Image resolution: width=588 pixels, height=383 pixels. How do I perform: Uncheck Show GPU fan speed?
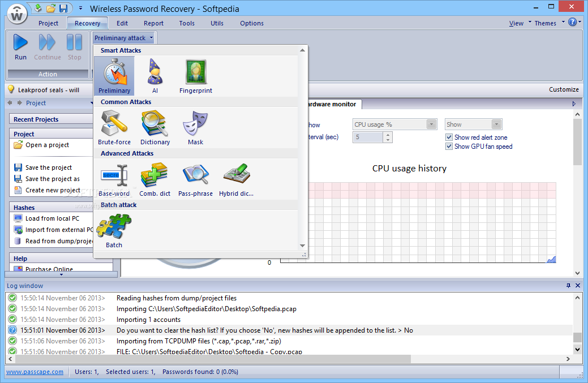[449, 146]
